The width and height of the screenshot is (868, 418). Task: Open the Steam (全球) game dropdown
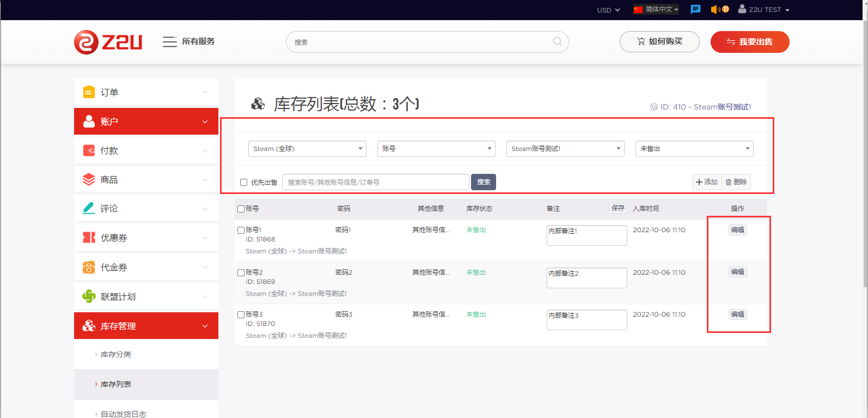pos(307,149)
